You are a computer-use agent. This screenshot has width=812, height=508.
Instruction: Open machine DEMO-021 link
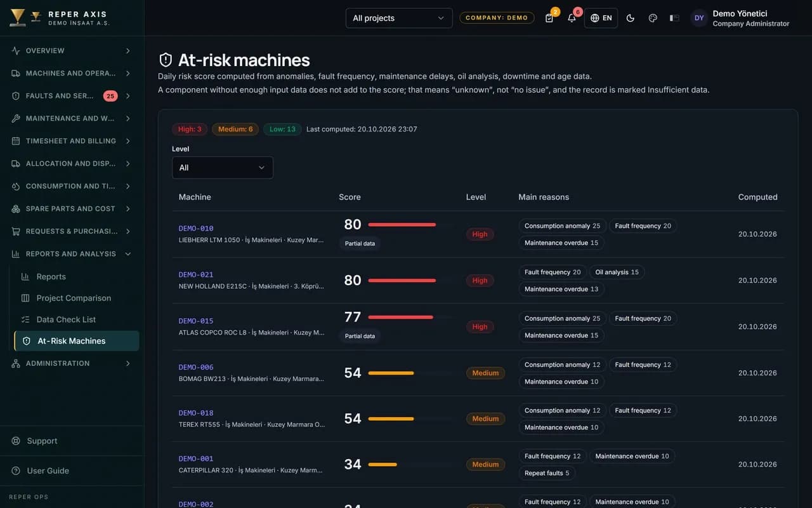[x=196, y=275]
